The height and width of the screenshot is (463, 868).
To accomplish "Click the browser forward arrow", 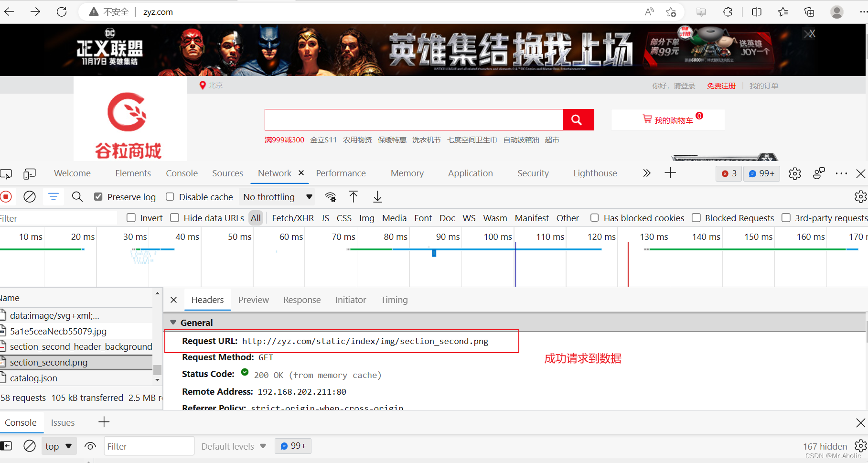I will tap(35, 12).
